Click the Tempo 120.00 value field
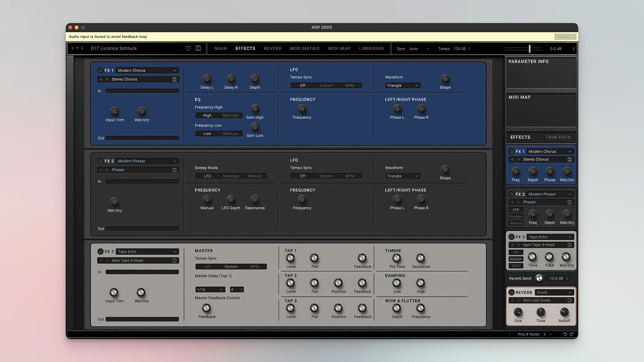The image size is (644, 362). [460, 49]
